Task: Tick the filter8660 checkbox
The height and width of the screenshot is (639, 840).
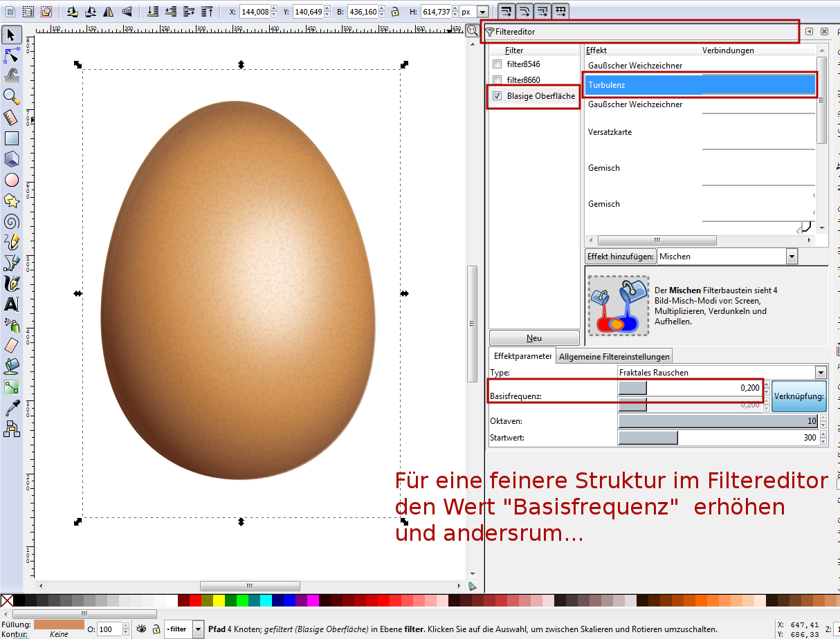Action: click(x=497, y=80)
